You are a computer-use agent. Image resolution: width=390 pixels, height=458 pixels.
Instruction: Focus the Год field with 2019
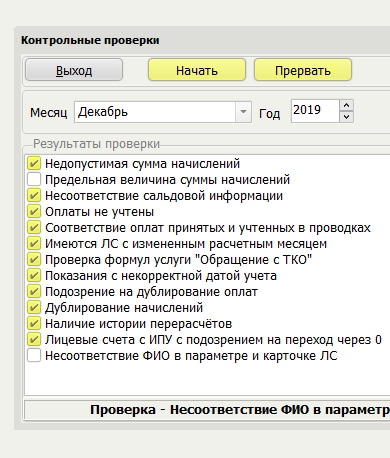pos(315,111)
